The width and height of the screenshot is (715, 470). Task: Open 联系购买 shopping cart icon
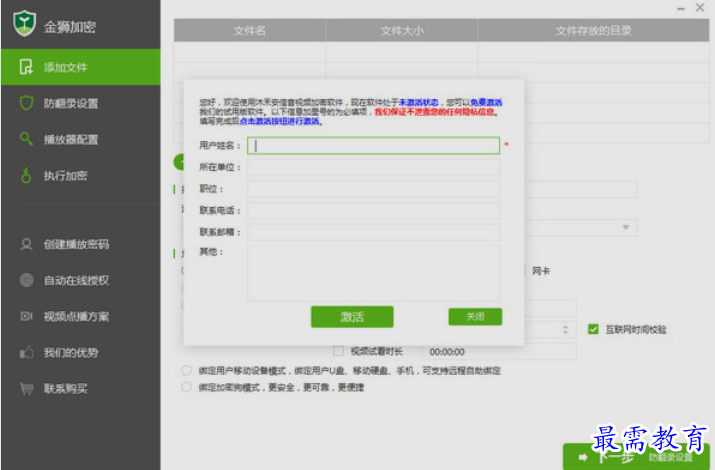tap(27, 388)
